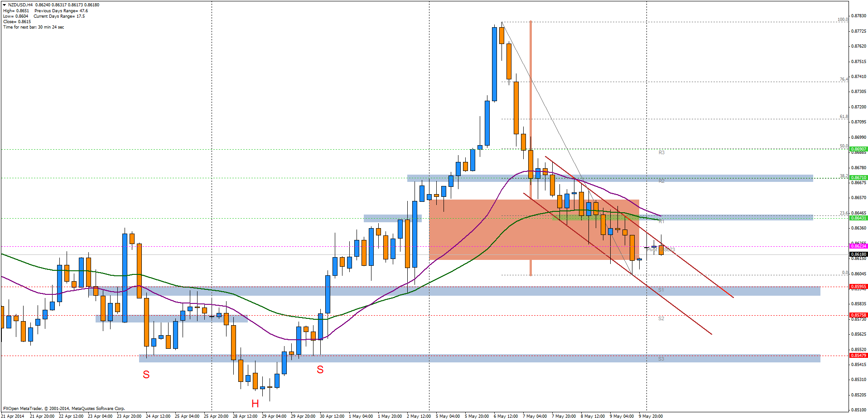The width and height of the screenshot is (868, 420).
Task: Click the R2 pivot level label
Action: point(661,181)
